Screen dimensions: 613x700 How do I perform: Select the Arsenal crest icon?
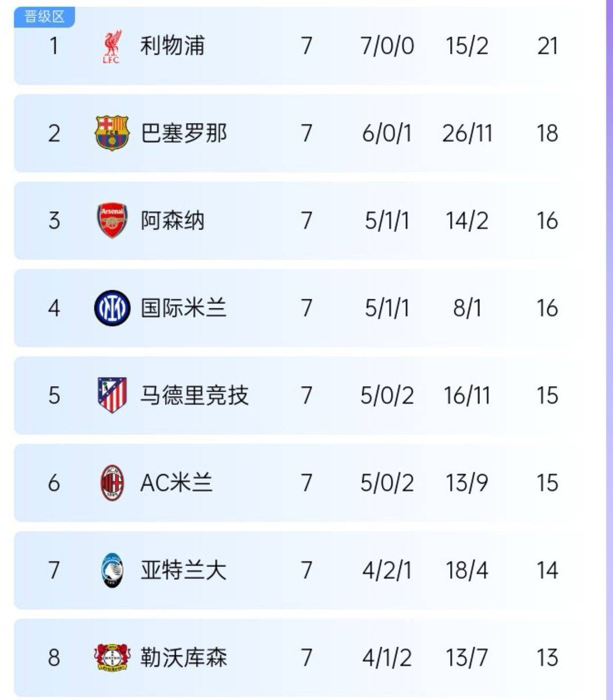tap(112, 220)
